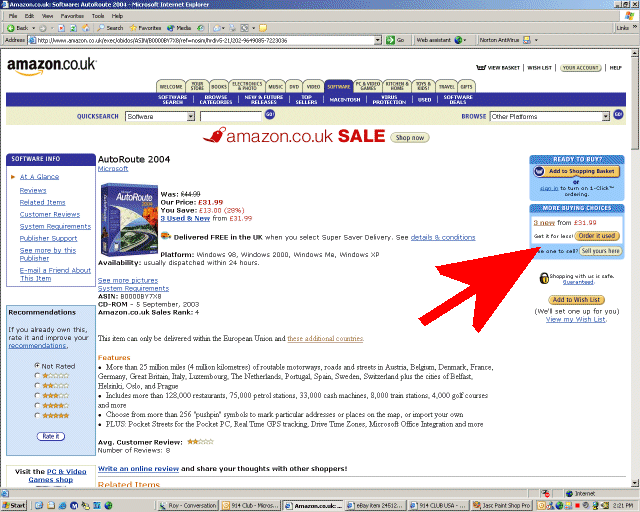The height and width of the screenshot is (512, 640).
Task: Click the Norton AntiVirus toolbar icon
Action: point(527,40)
